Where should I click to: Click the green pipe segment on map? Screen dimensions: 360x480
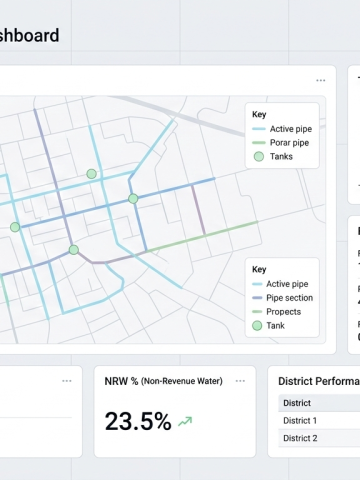202,236
